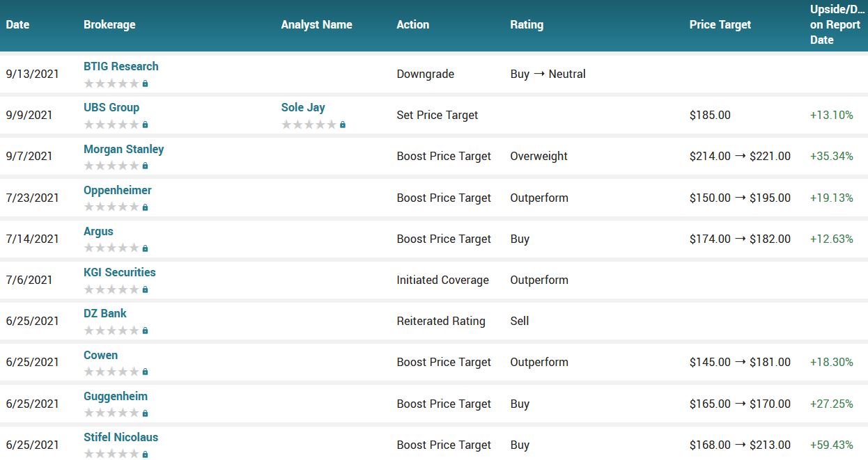Screen dimensions: 868x460
Task: Click the lock icon under Morgan Stanley
Action: click(145, 166)
